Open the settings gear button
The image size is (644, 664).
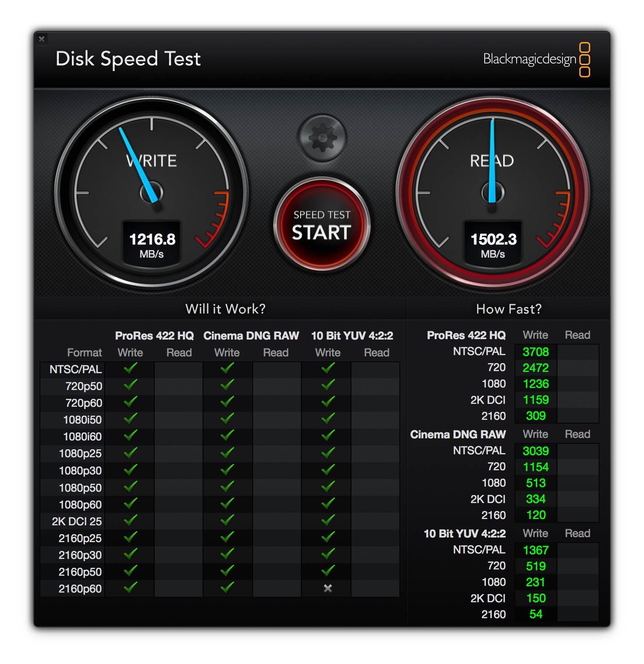(322, 138)
